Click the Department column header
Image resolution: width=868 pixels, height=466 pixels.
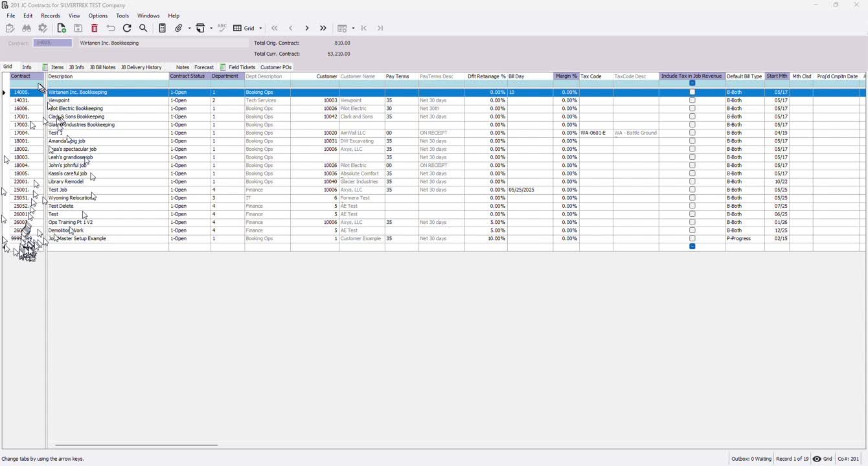(x=227, y=76)
